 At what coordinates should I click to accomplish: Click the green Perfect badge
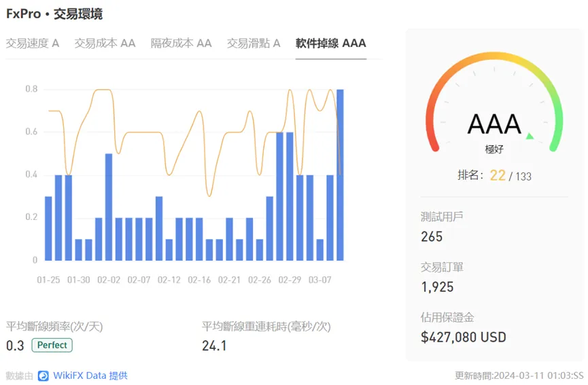pyautogui.click(x=52, y=345)
